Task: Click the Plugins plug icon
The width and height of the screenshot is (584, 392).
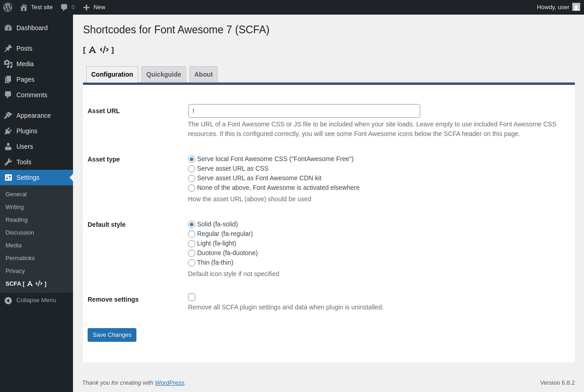Action: point(8,131)
